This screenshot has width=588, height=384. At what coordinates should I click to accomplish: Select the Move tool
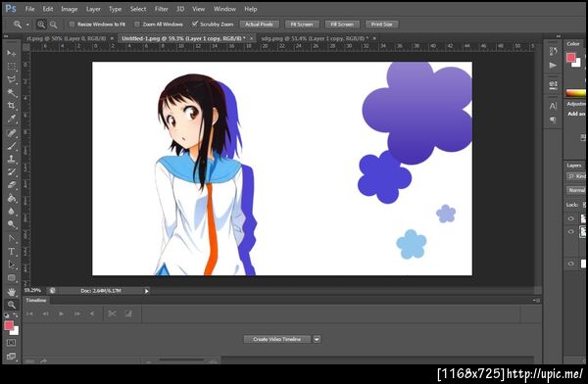tap(11, 53)
